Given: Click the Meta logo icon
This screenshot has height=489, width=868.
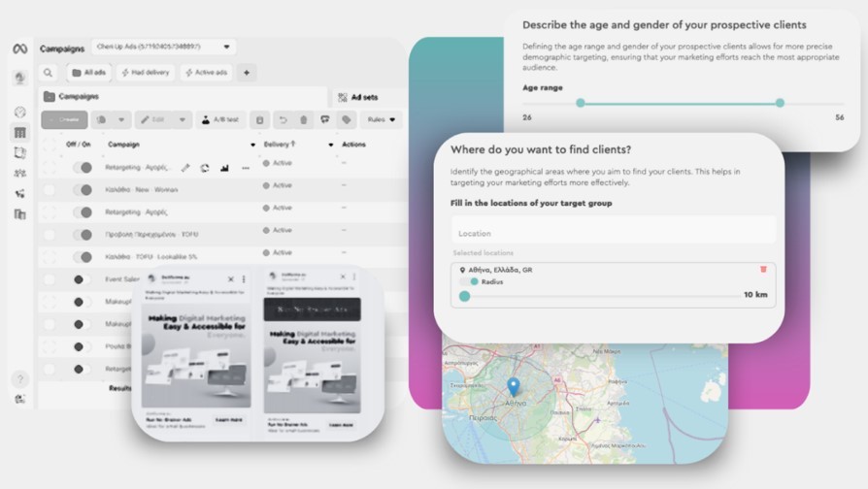Looking at the screenshot, I should coord(19,49).
